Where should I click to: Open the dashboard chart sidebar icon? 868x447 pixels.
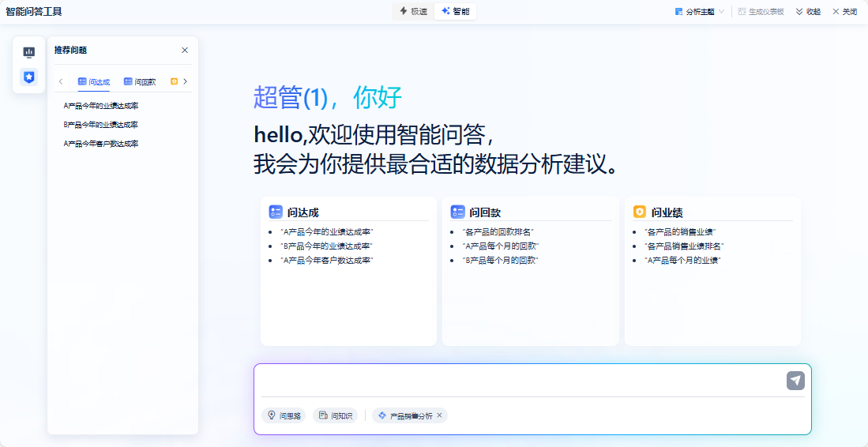click(28, 52)
